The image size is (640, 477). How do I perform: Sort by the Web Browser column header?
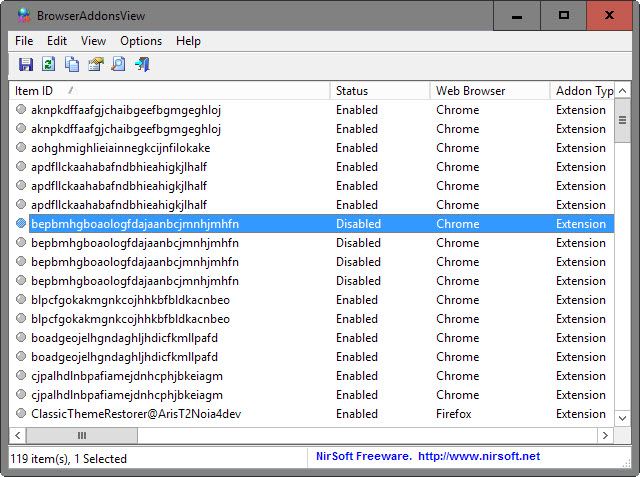point(490,91)
